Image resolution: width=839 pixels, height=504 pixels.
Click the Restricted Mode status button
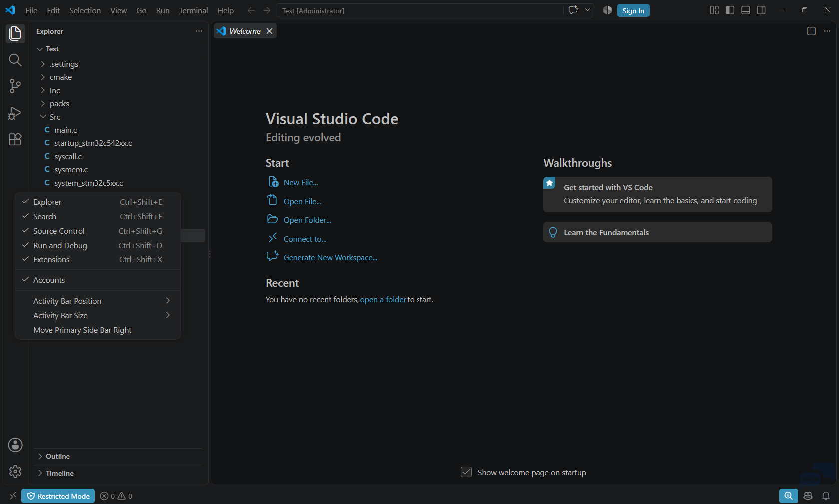point(58,496)
